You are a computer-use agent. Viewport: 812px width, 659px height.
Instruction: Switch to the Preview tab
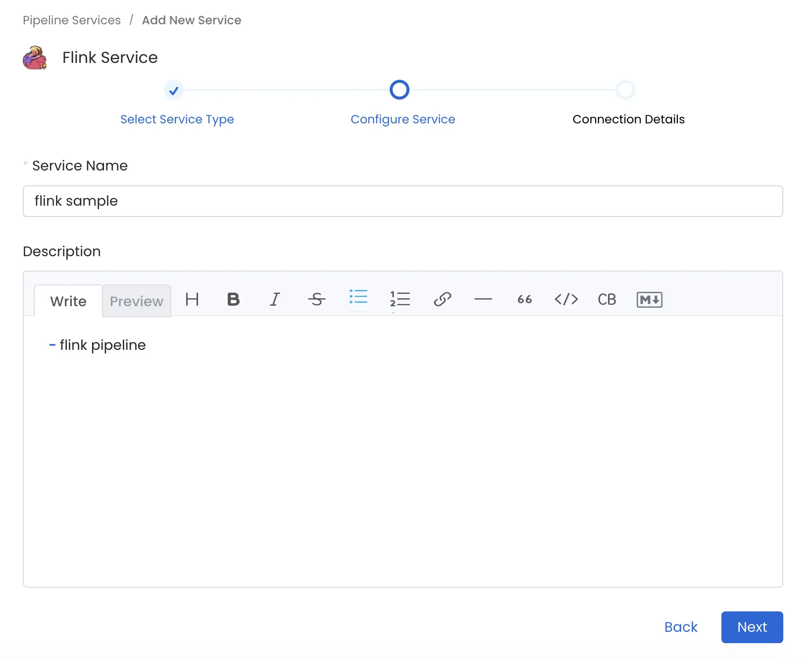point(137,301)
